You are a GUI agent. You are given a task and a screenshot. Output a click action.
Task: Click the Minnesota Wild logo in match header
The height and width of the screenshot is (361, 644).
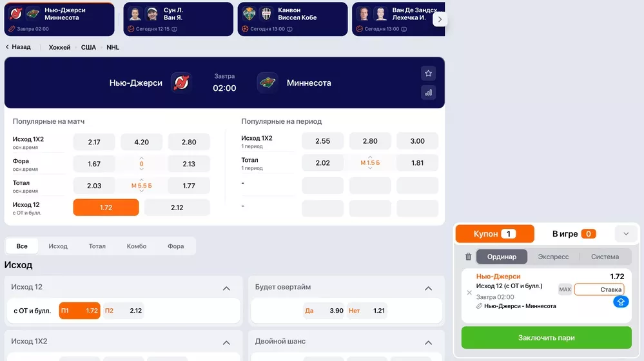click(x=267, y=83)
